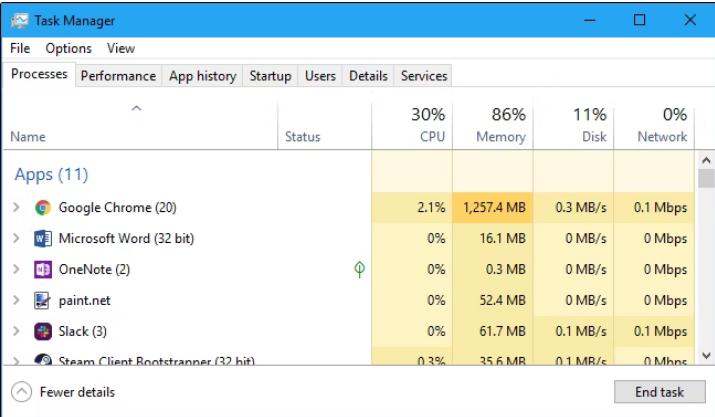The height and width of the screenshot is (417, 715).
Task: Expand the Microsoft Word process row
Action: click(x=16, y=239)
